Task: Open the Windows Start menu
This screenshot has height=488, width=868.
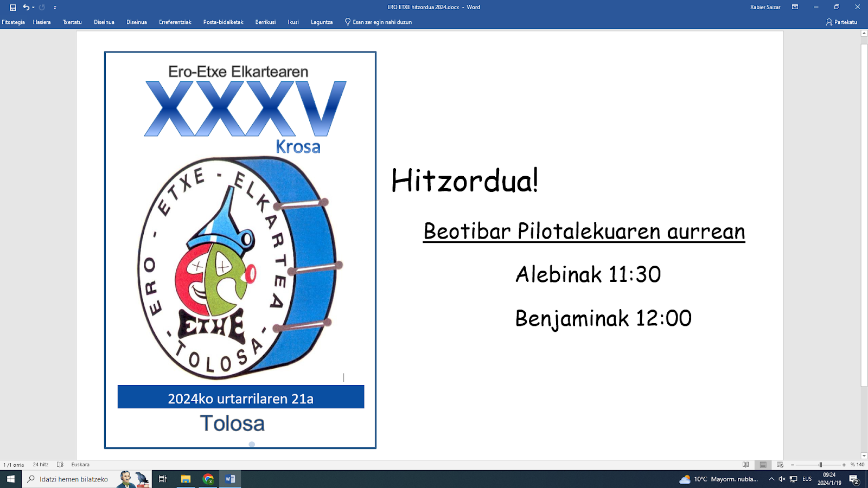Action: 11,479
